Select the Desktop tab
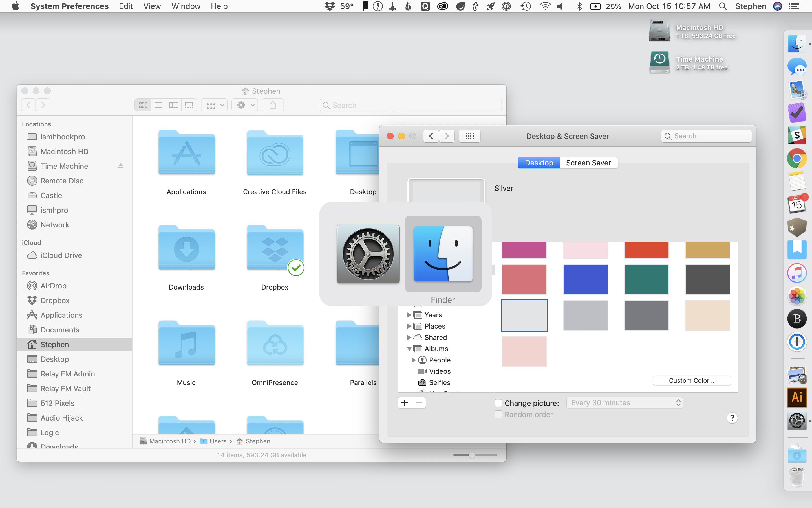 click(x=539, y=163)
